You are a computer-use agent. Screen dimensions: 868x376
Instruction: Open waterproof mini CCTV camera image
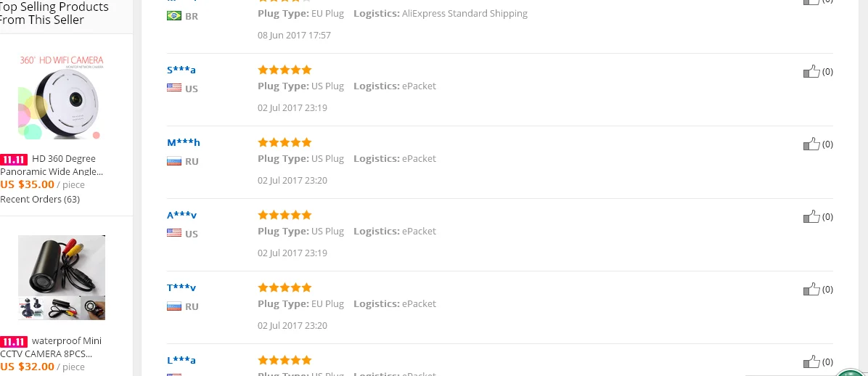(x=62, y=277)
